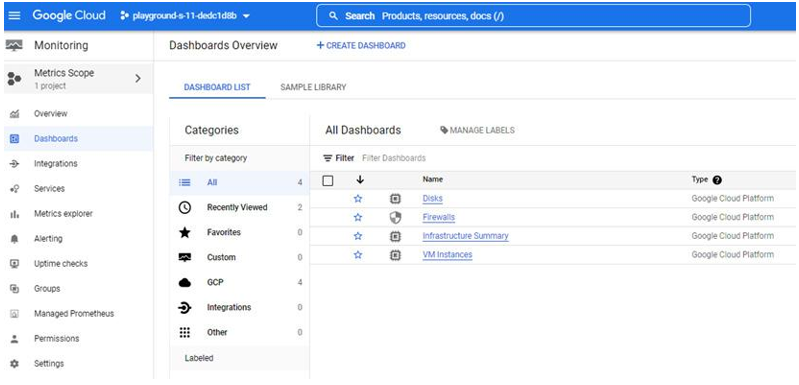Click the GCP cloud icon
Screen dimensions: 799x385
tap(184, 283)
